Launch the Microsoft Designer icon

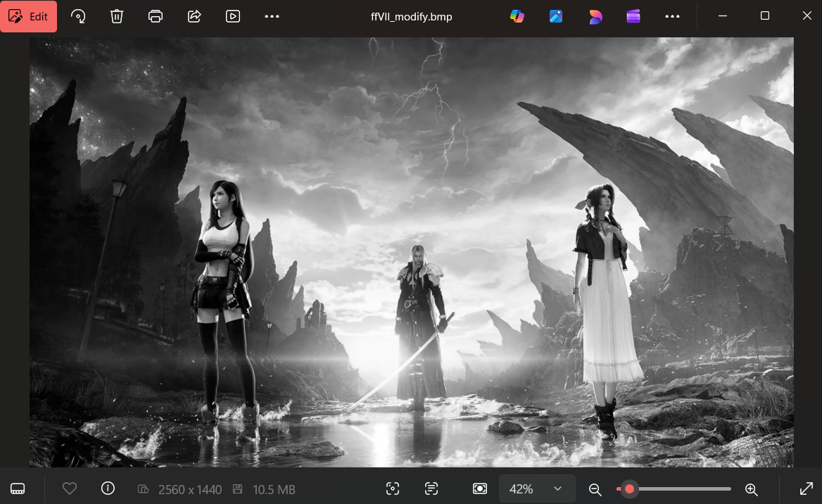tap(595, 16)
